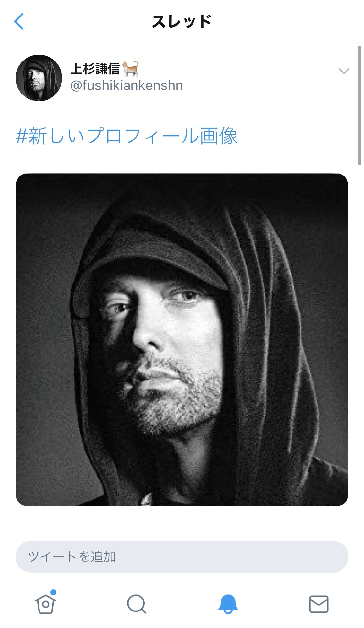Go back using the blue chevron arrow
The image size is (364, 628).
19,21
